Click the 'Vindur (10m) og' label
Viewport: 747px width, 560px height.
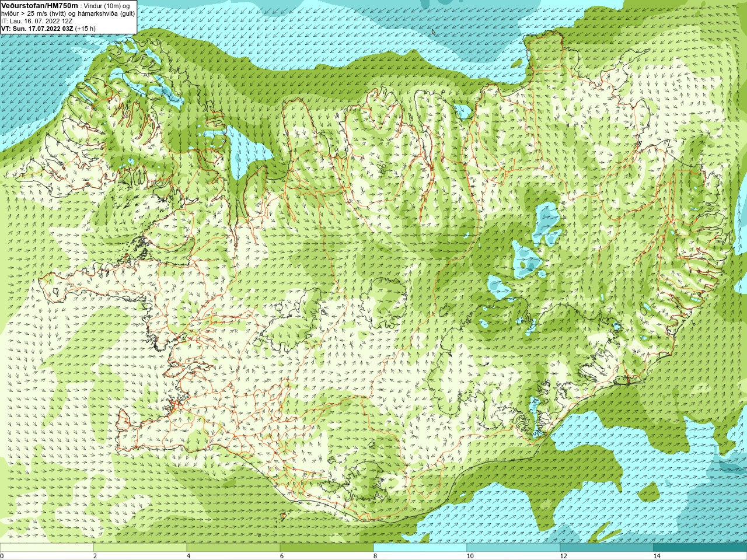tap(107, 6)
